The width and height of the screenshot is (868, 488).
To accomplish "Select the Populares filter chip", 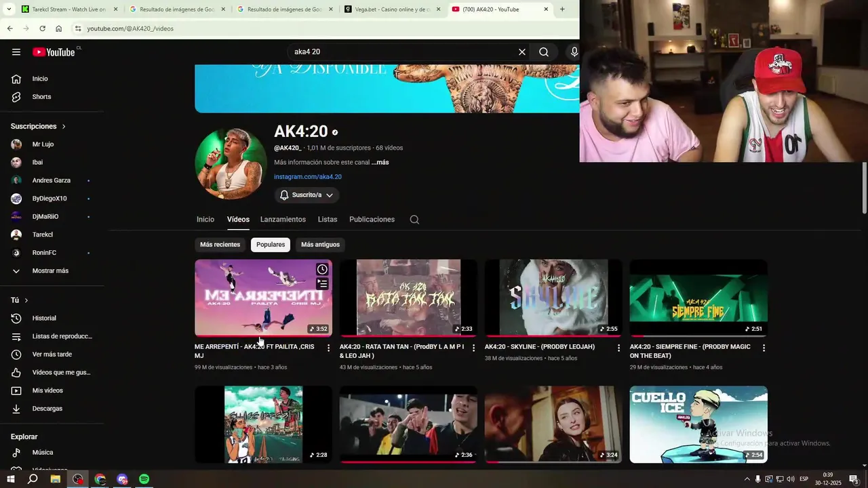I will click(271, 245).
